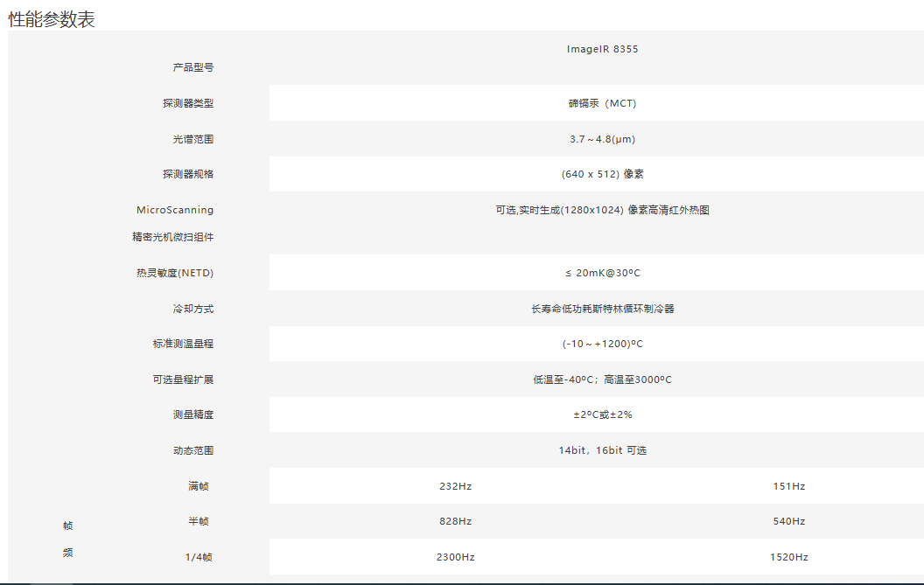Click the 14bit，16bit 可选 value
924x585 pixels.
point(602,450)
